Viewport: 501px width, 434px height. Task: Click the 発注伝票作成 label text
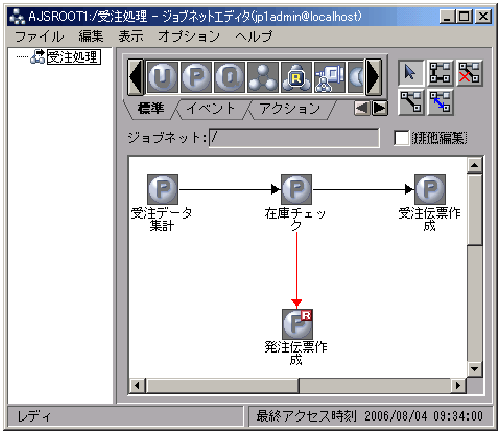pos(296,353)
